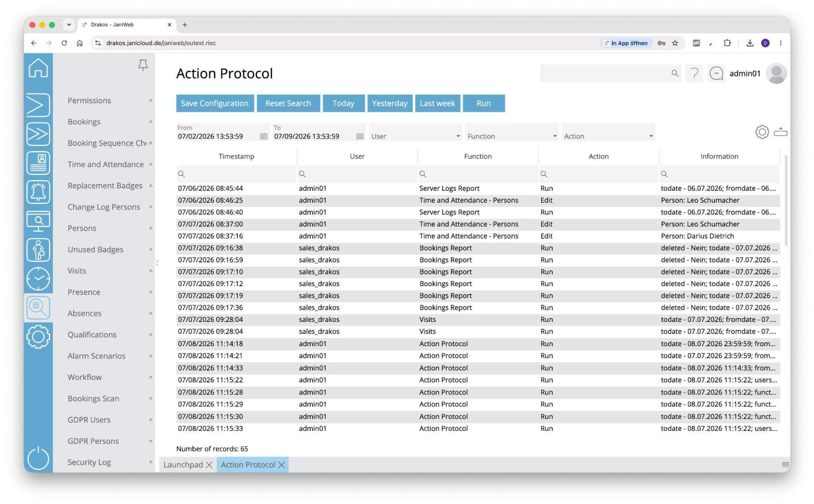Viewport: 814px width, 504px height.
Task: Expand the Time and Attendance section
Action: point(151,165)
